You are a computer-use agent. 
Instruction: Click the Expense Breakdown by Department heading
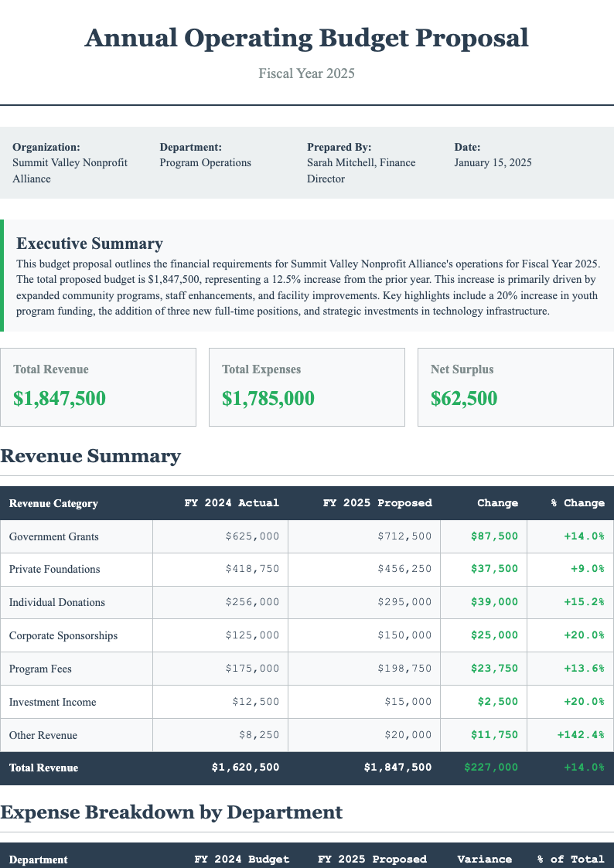(171, 812)
